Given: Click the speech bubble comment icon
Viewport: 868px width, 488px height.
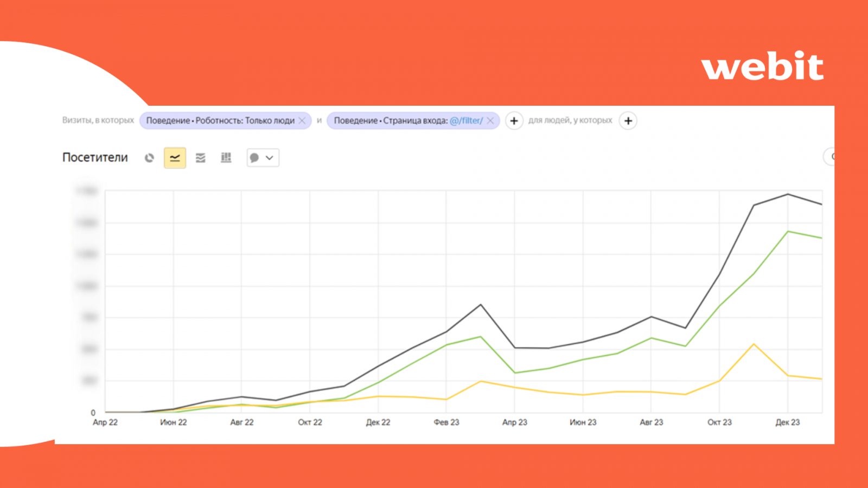Looking at the screenshot, I should [x=254, y=158].
